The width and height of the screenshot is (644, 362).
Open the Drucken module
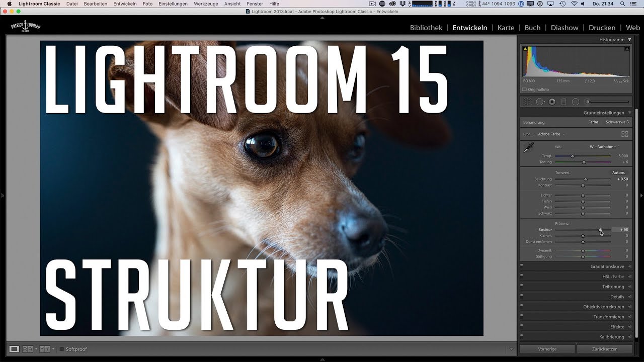coord(602,28)
